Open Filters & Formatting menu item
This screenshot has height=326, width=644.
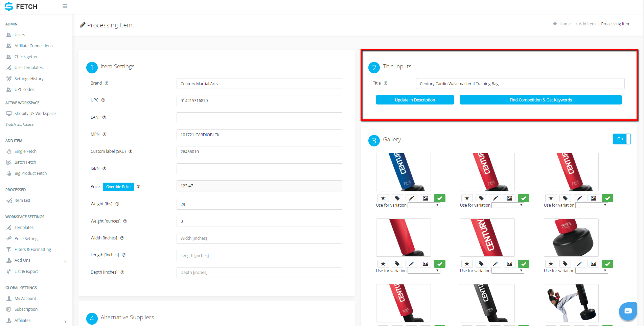click(x=32, y=249)
